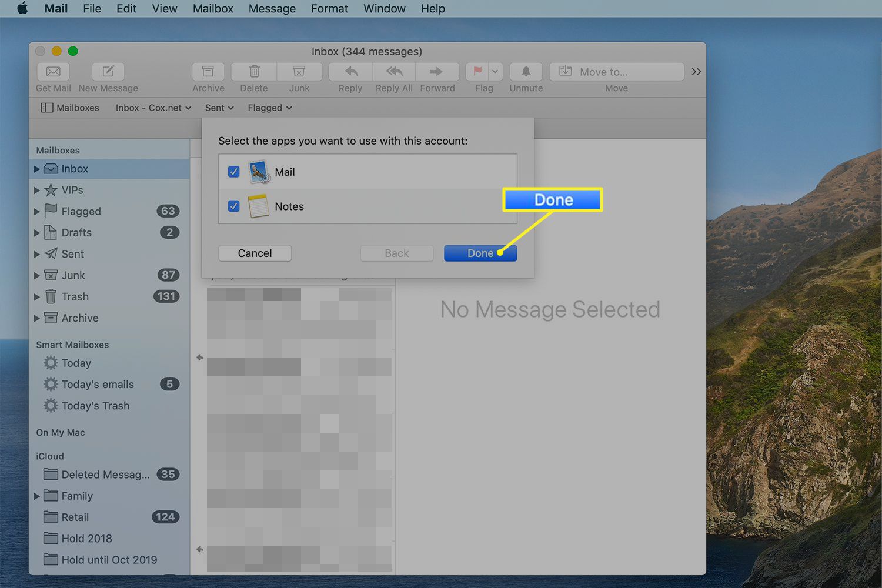Open the Apple menu
Image resolution: width=882 pixels, height=588 pixels.
tap(22, 9)
